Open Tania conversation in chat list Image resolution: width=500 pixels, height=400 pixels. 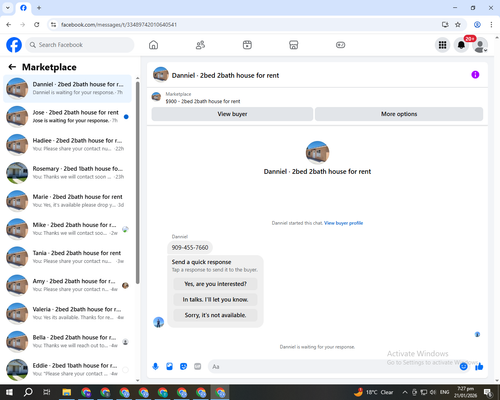click(x=67, y=257)
